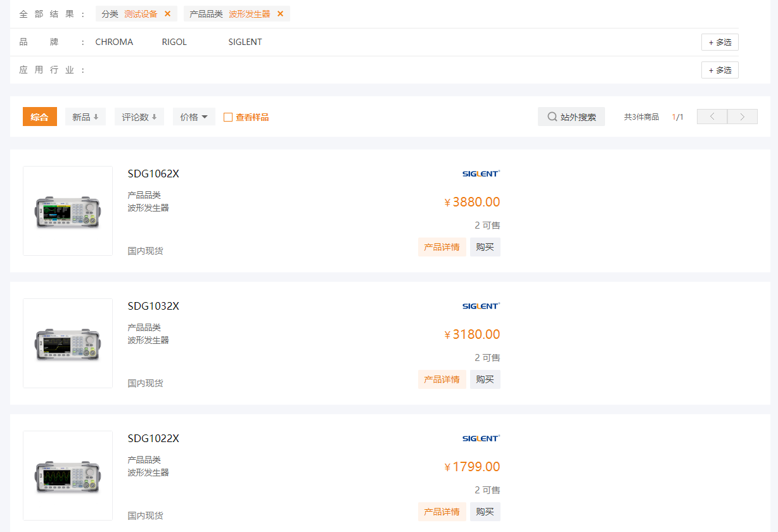Sort results by 新品
Viewport: 778px width, 532px height.
point(86,117)
